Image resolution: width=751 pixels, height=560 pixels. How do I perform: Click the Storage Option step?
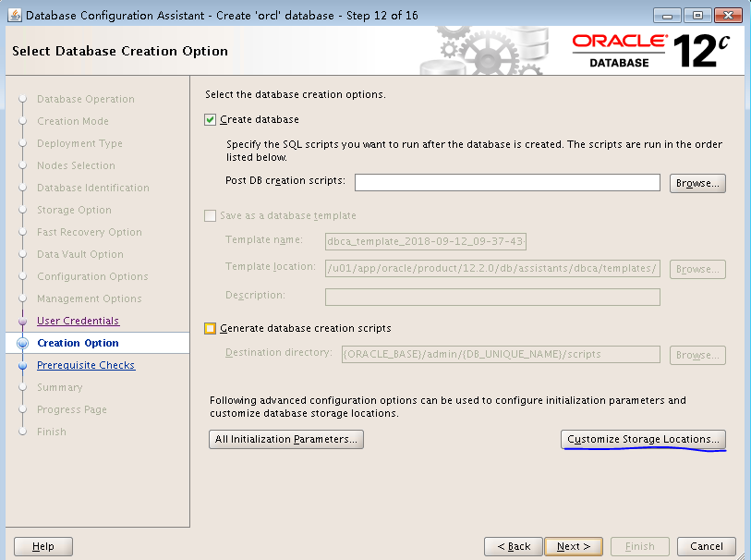pyautogui.click(x=74, y=210)
